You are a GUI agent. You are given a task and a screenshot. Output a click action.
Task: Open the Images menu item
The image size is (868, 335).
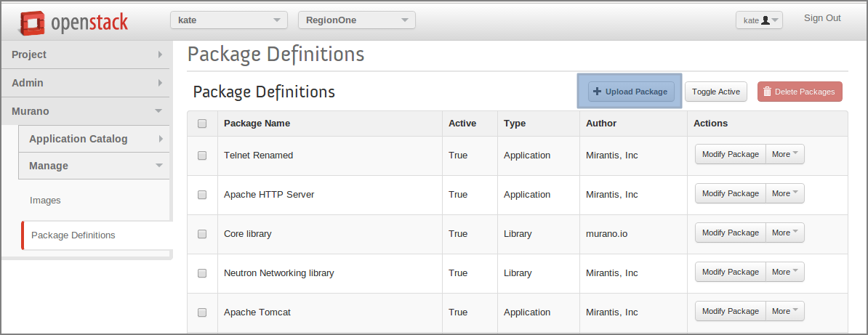pyautogui.click(x=45, y=200)
